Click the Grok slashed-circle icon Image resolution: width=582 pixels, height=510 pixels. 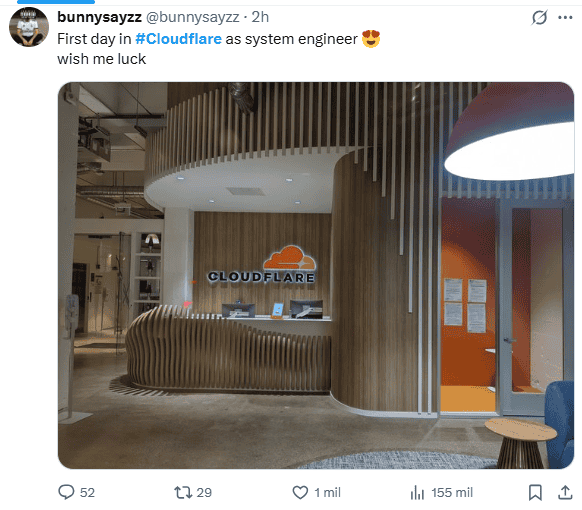point(539,17)
